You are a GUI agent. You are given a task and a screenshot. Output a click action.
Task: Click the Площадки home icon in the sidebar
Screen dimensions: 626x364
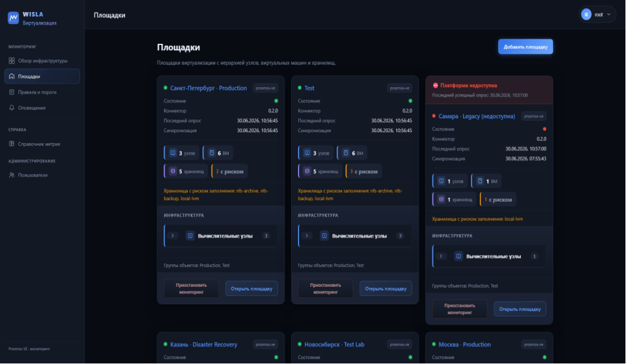pos(12,76)
